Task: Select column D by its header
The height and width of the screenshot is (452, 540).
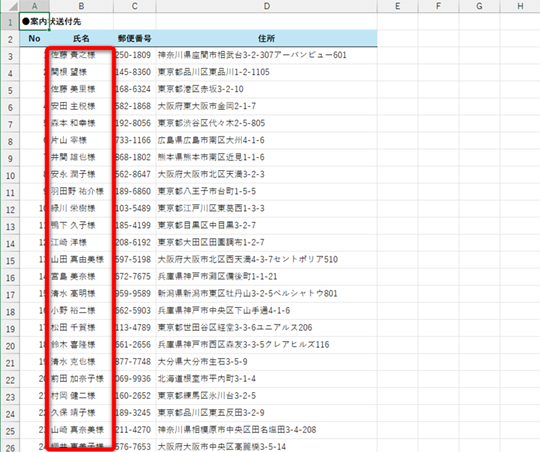Action: [x=267, y=6]
